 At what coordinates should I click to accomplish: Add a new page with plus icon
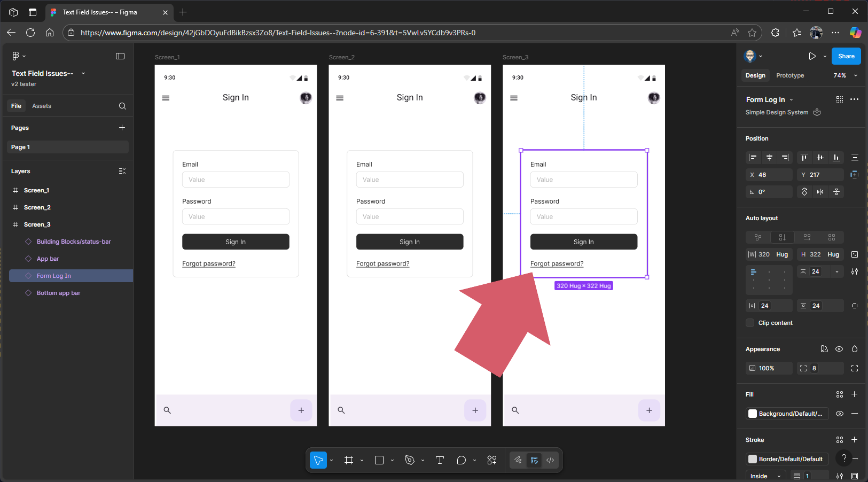122,128
